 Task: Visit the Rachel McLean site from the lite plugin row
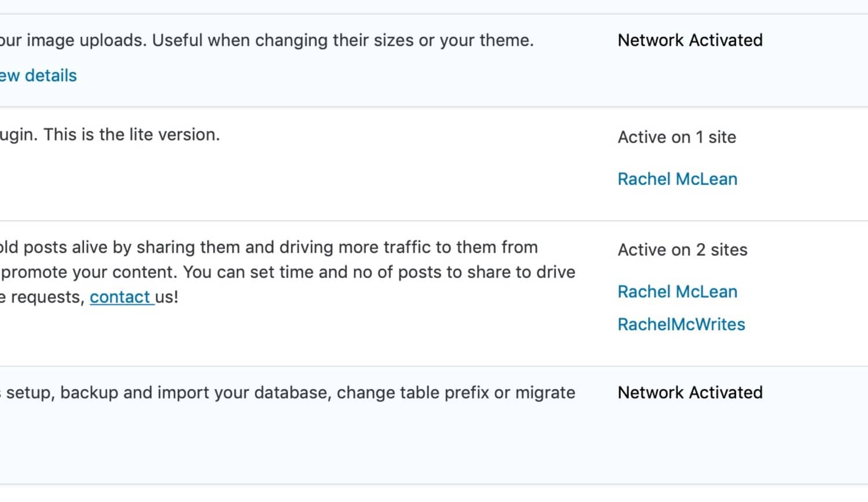[677, 179]
